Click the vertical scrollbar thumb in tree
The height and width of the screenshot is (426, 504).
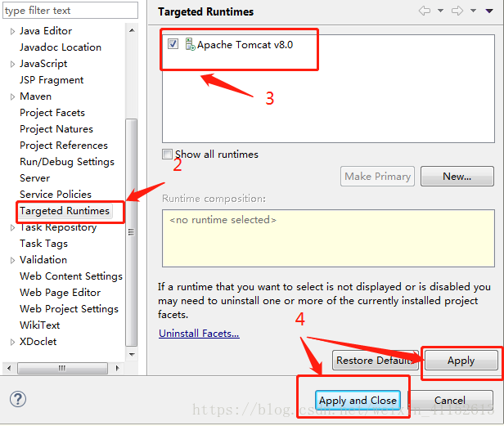(x=131, y=232)
